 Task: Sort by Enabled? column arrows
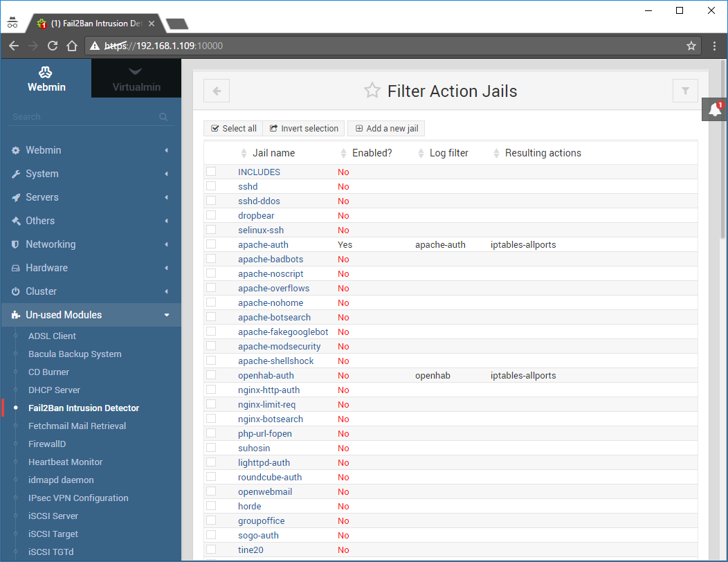click(x=343, y=153)
